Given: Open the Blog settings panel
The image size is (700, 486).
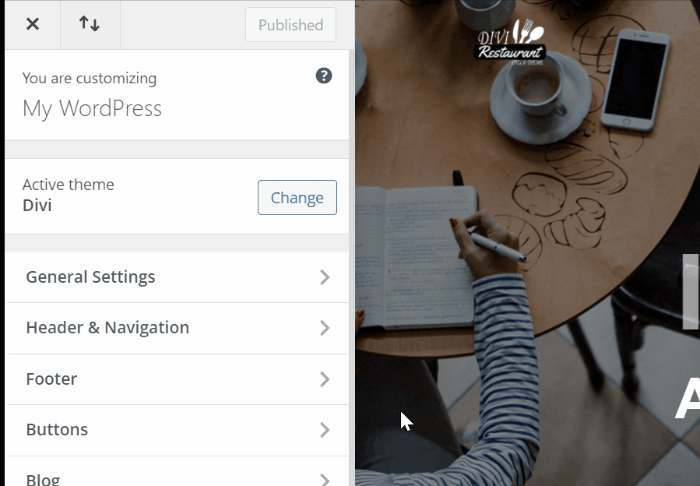Looking at the screenshot, I should tap(177, 472).
